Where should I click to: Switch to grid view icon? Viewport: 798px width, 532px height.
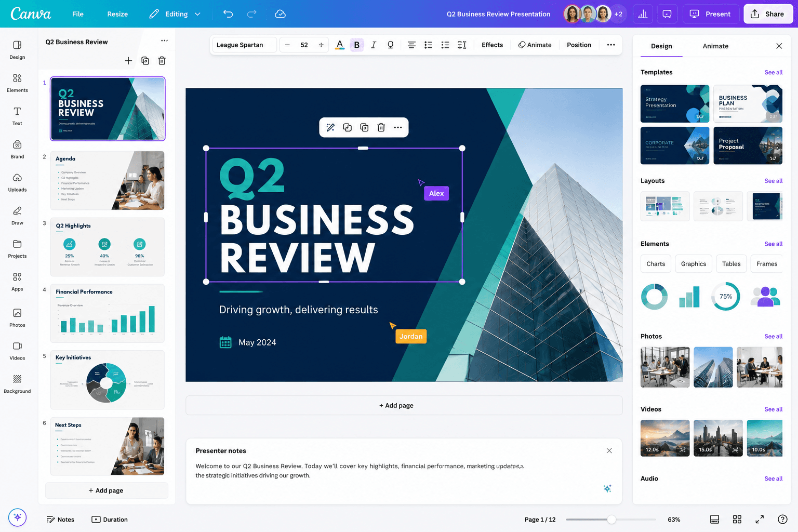[x=737, y=520]
